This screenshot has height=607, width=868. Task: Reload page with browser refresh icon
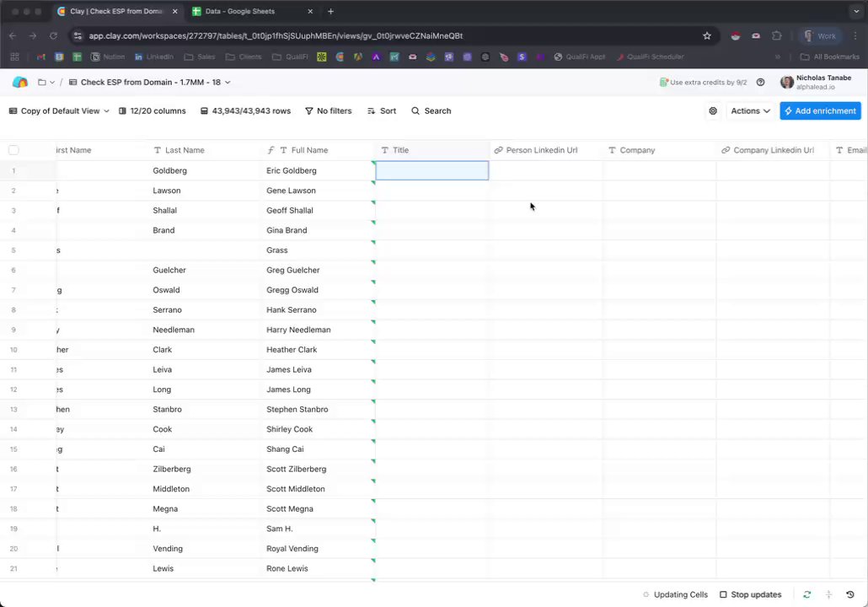pyautogui.click(x=53, y=35)
